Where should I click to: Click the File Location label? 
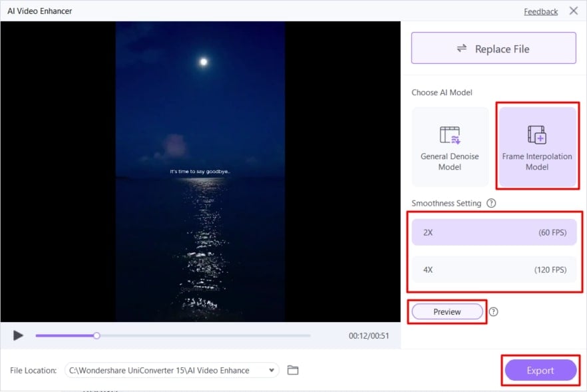[x=33, y=370]
